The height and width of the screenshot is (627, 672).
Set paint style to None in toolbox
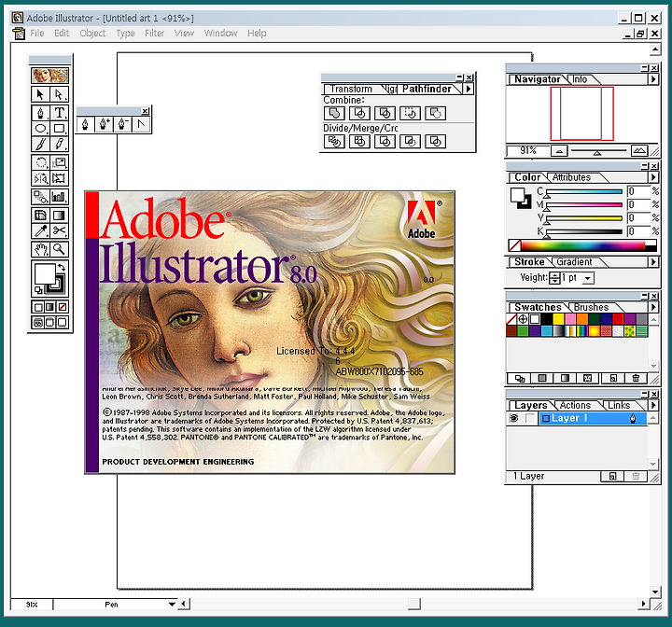[63, 307]
